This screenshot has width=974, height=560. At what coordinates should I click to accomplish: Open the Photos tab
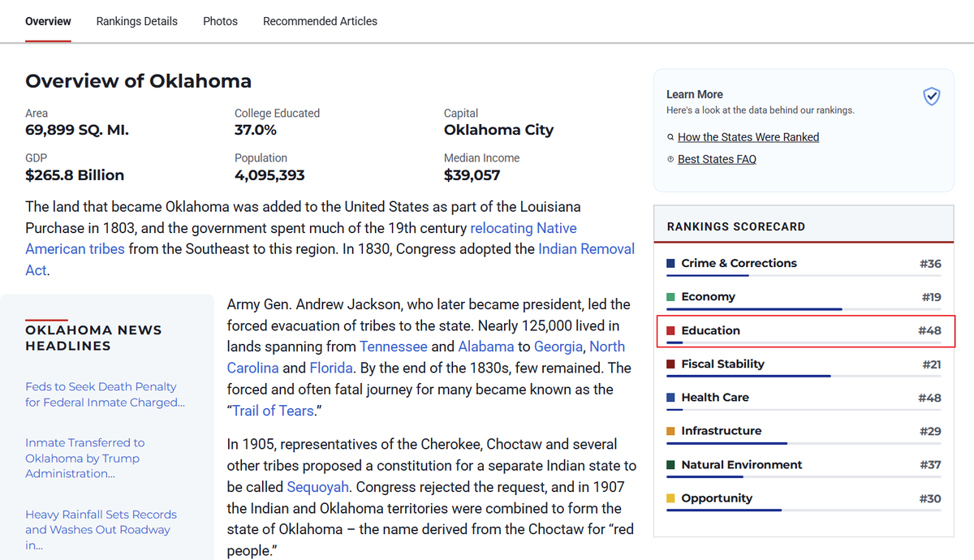pyautogui.click(x=220, y=21)
